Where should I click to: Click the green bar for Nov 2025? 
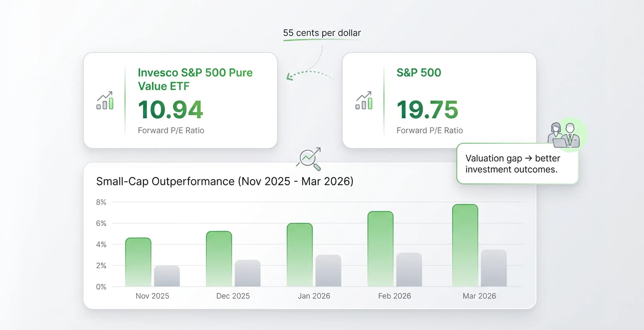click(x=138, y=262)
